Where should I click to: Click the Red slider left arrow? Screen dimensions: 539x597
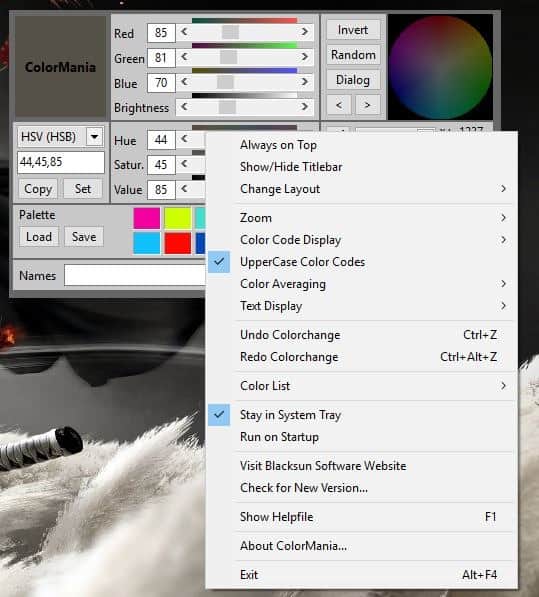point(184,32)
